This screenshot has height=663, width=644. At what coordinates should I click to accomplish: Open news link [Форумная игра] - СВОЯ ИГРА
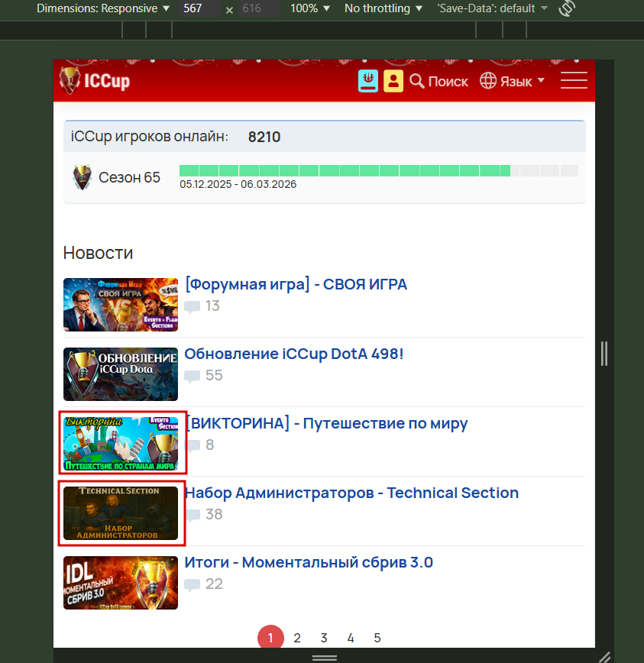pyautogui.click(x=296, y=284)
